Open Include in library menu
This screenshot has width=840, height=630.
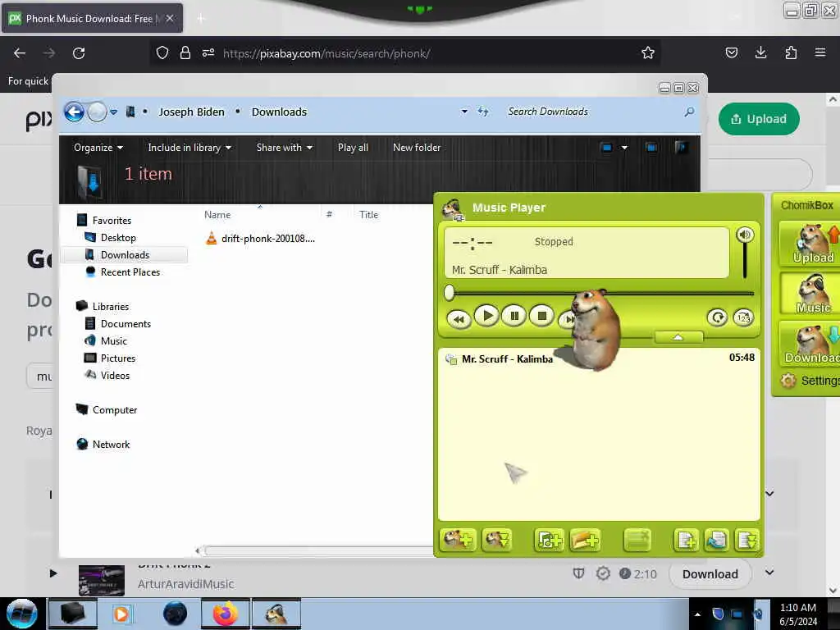pyautogui.click(x=189, y=148)
